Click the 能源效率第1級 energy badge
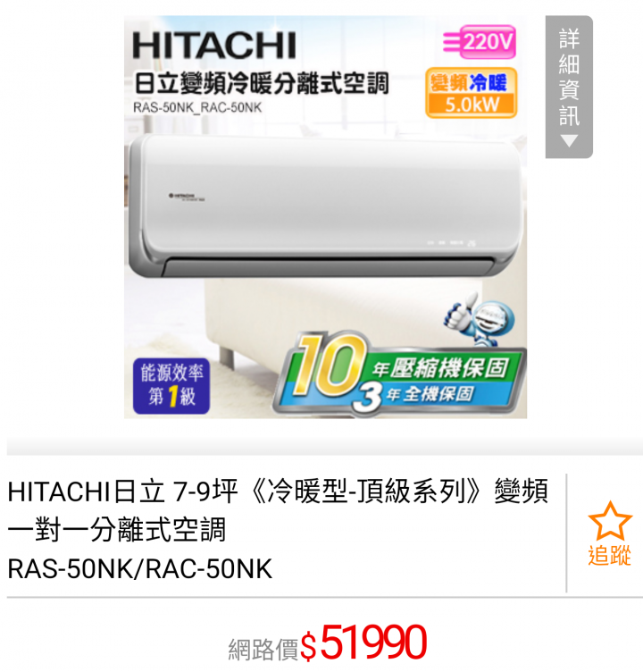 tap(171, 386)
